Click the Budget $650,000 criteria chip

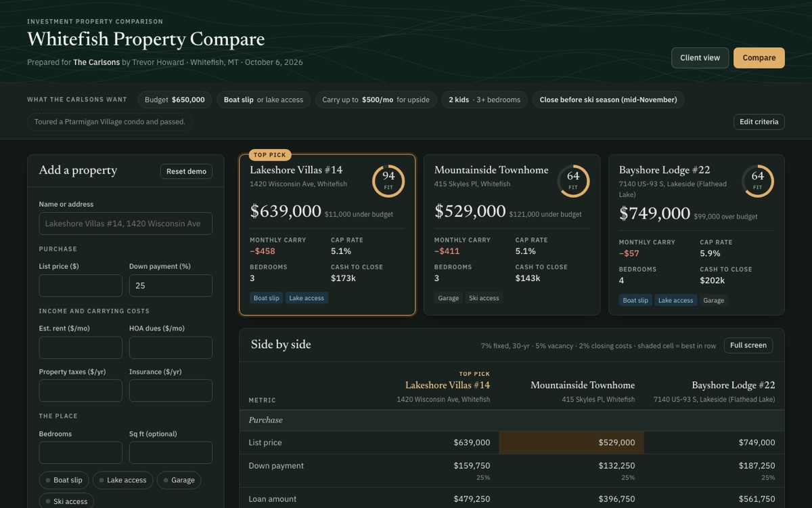[175, 100]
